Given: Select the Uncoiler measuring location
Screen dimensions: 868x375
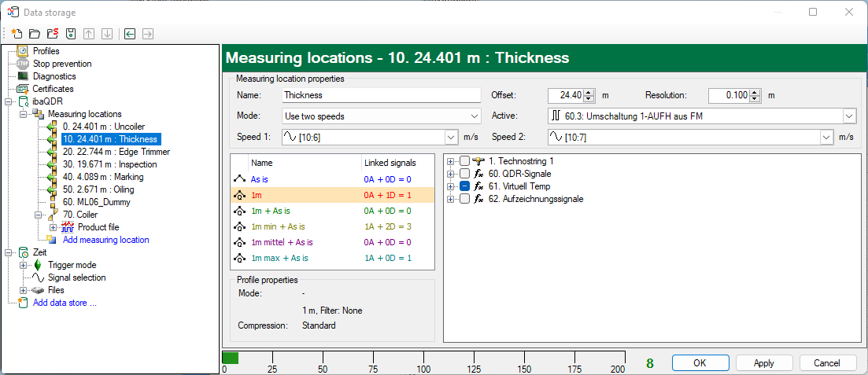Looking at the screenshot, I should point(104,127).
